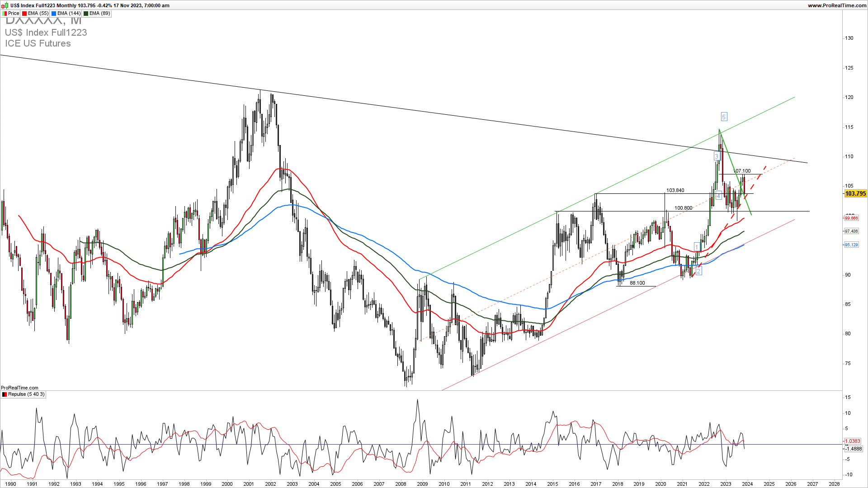Click the ICE US Futures watermark text
This screenshot has height=488, width=868.
(x=38, y=43)
